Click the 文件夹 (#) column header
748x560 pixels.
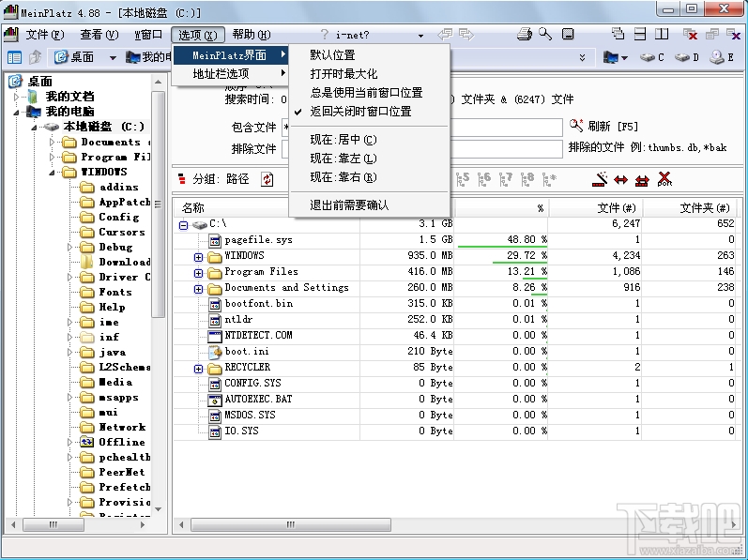690,208
